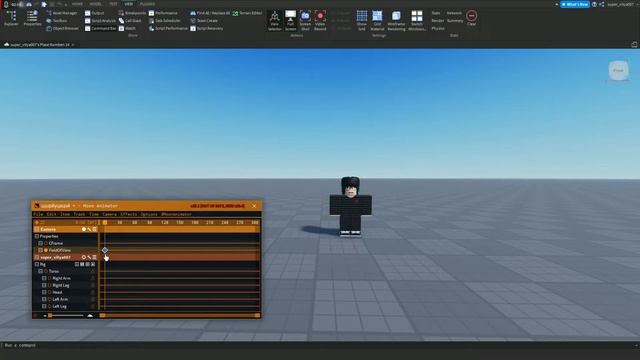Open Script Recovery
Image resolution: width=640 pixels, height=360 pixels.
[x=207, y=29]
